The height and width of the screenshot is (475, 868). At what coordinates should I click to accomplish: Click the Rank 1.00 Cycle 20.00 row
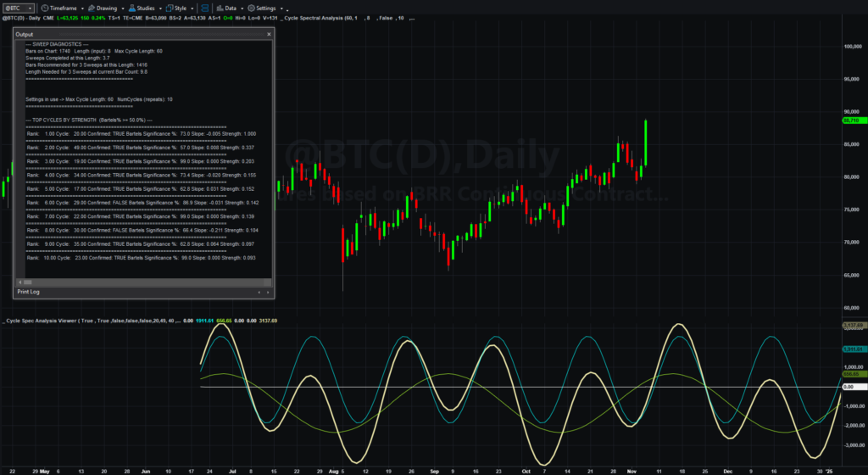(x=142, y=134)
